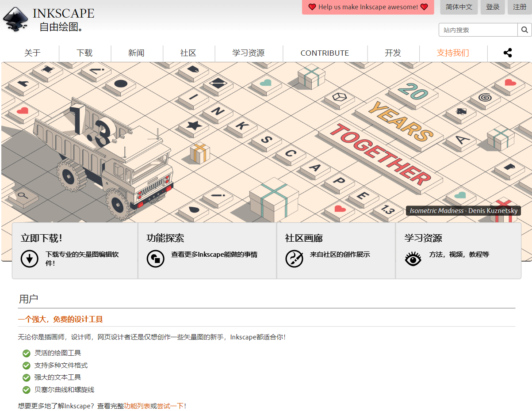Viewport: 532px width, 411px height.
Task: Open the 学习资源 navigation menu
Action: (x=249, y=53)
